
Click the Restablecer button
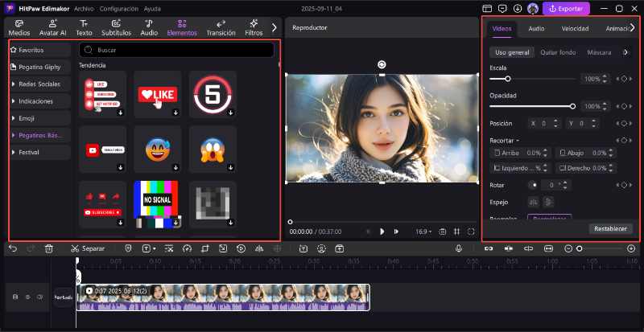pyautogui.click(x=611, y=228)
